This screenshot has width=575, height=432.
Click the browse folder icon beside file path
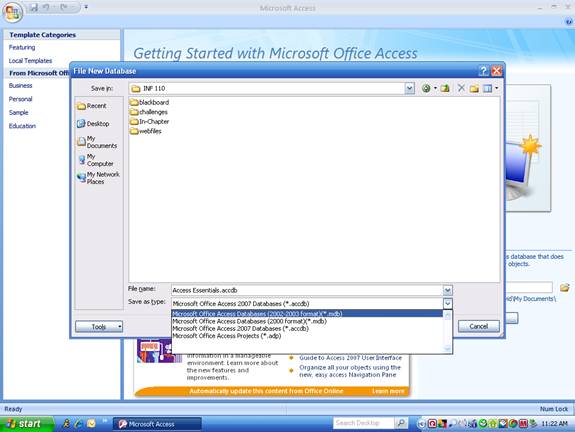tap(565, 288)
